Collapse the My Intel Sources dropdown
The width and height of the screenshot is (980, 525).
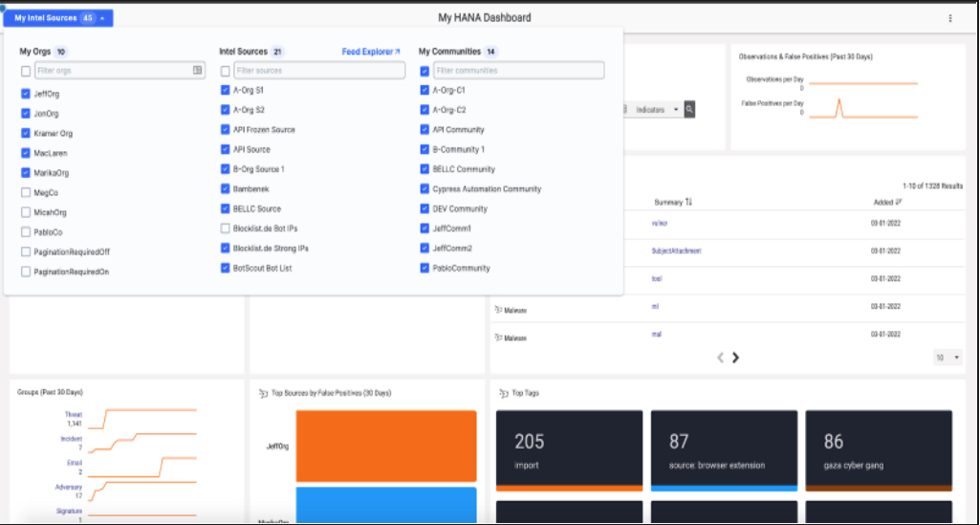(x=58, y=18)
